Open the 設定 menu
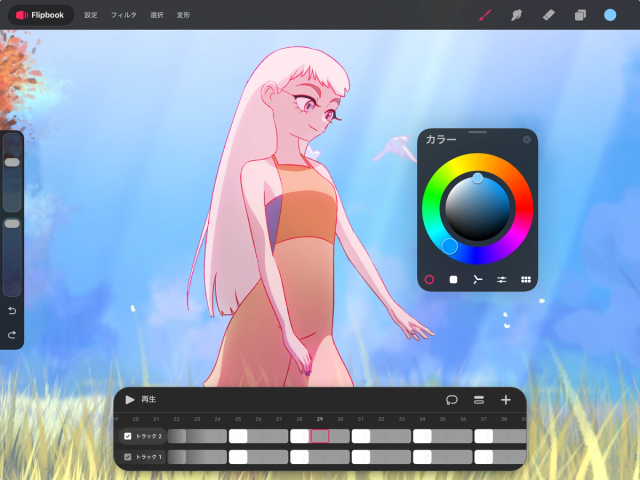Image resolution: width=640 pixels, height=480 pixels. [x=91, y=15]
